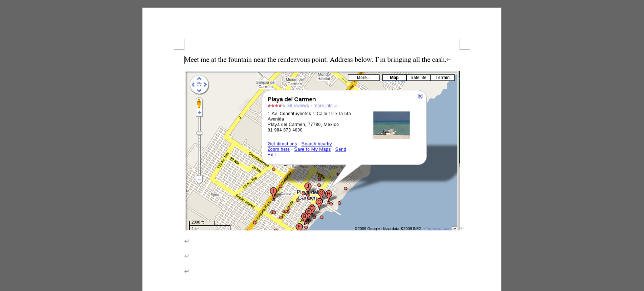Pan the map up with the arrow
Image resolution: width=644 pixels, height=291 pixels.
[199, 79]
